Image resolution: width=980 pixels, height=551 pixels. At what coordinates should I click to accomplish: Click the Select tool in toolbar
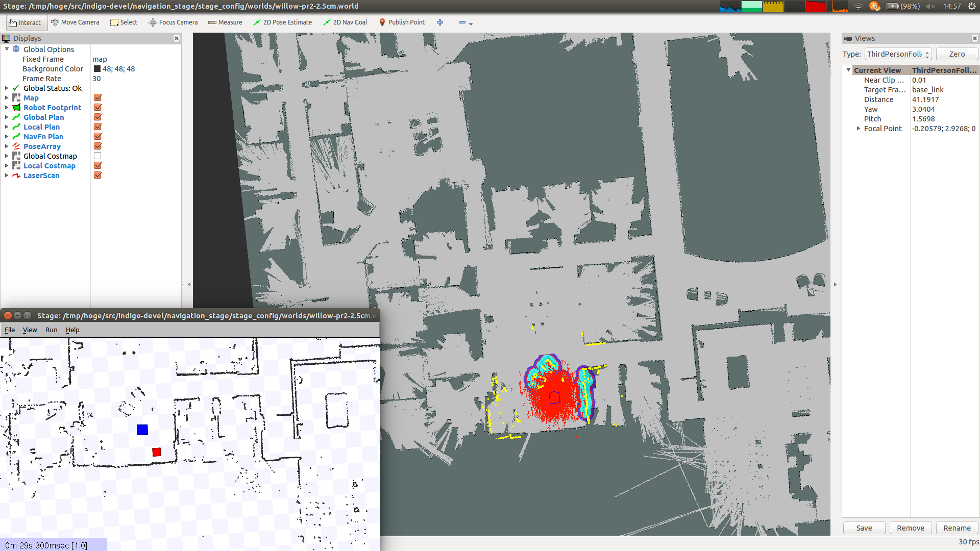tap(124, 22)
